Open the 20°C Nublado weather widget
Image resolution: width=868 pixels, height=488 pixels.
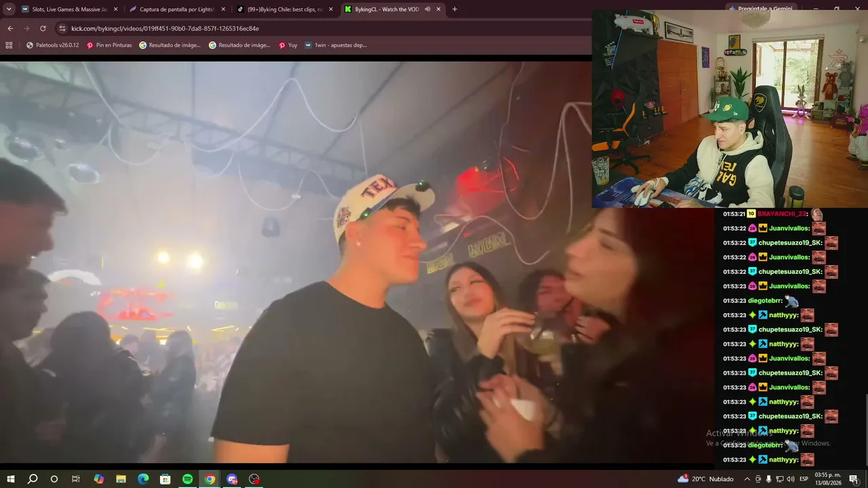pos(705,479)
